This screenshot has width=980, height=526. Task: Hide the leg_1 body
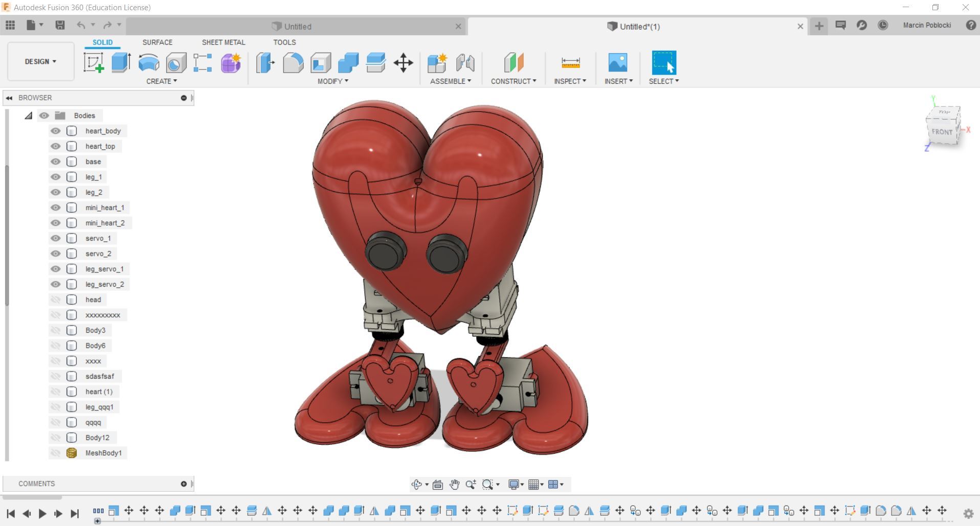click(55, 177)
